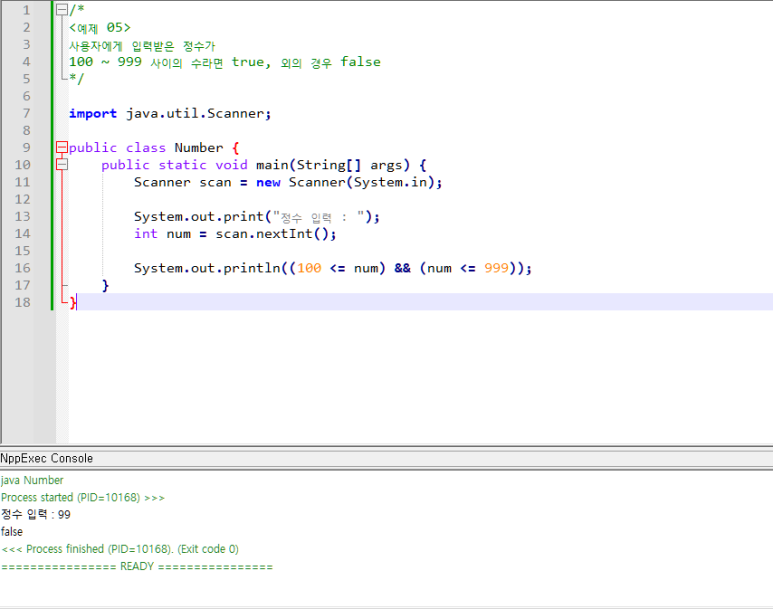Click the 'false' output in console
773x609 pixels.
coord(12,532)
